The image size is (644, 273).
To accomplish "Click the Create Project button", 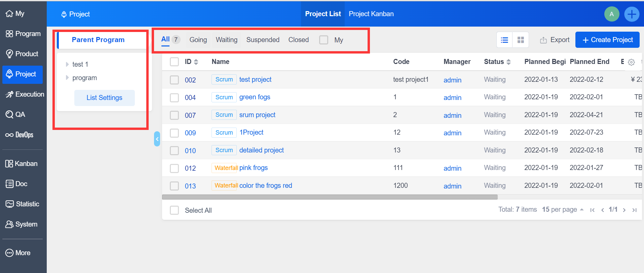I will 607,40.
